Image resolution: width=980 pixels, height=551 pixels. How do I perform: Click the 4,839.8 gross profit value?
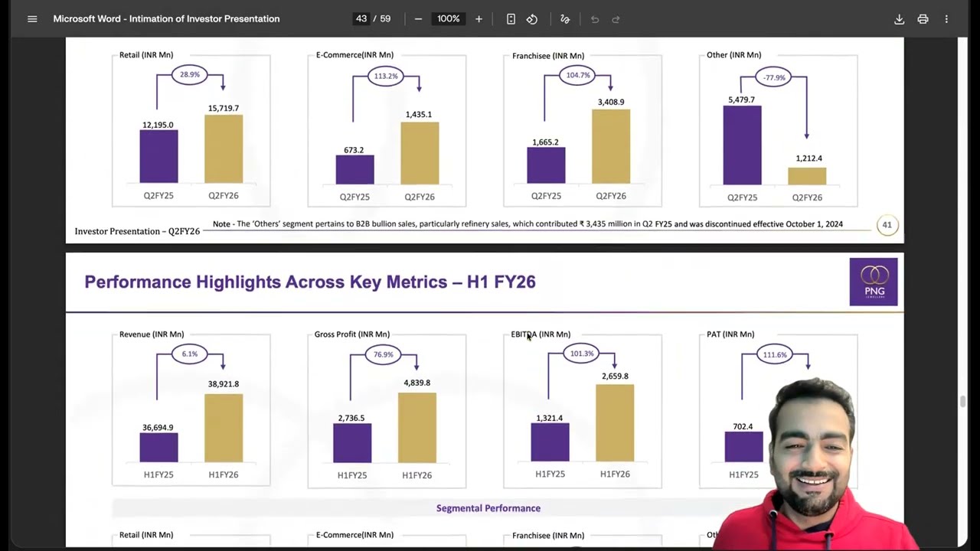pos(417,383)
